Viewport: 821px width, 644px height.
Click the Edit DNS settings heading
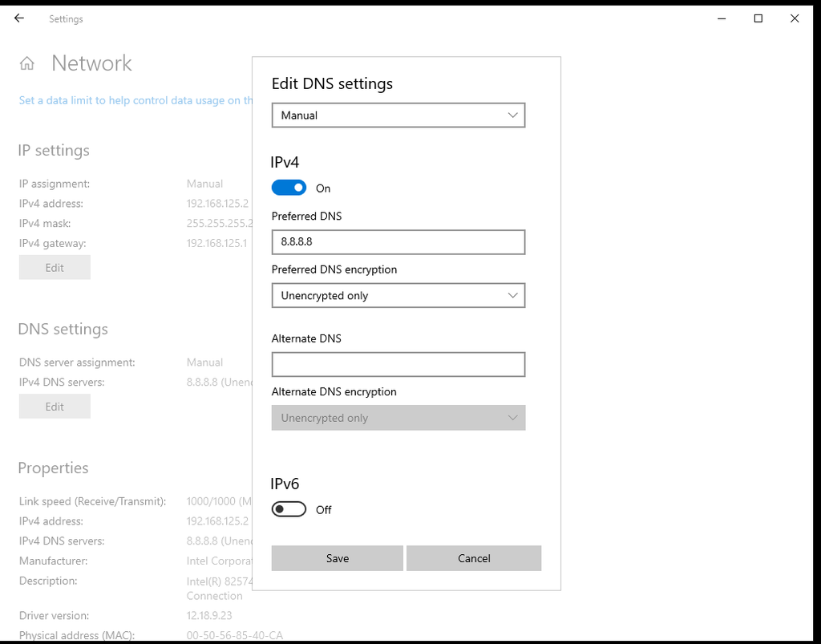[332, 83]
